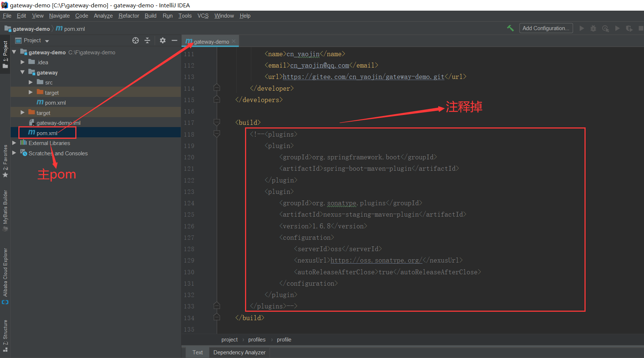Expand the target folder inside gateway module
The width and height of the screenshot is (644, 358).
coord(31,92)
